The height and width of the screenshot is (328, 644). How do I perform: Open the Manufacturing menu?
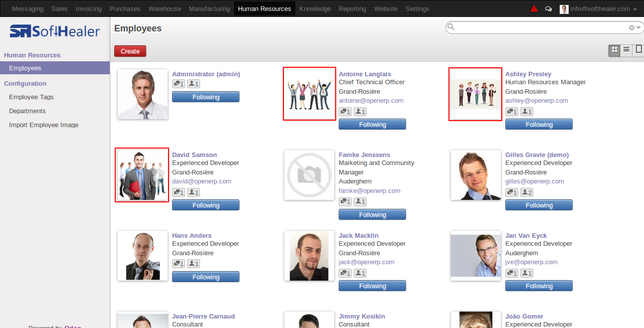[x=210, y=8]
